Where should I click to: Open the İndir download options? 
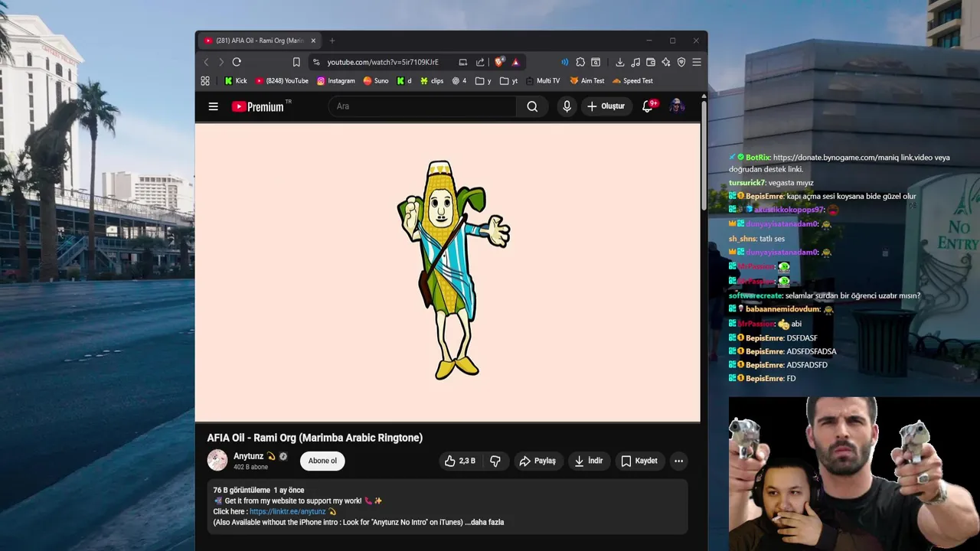589,461
